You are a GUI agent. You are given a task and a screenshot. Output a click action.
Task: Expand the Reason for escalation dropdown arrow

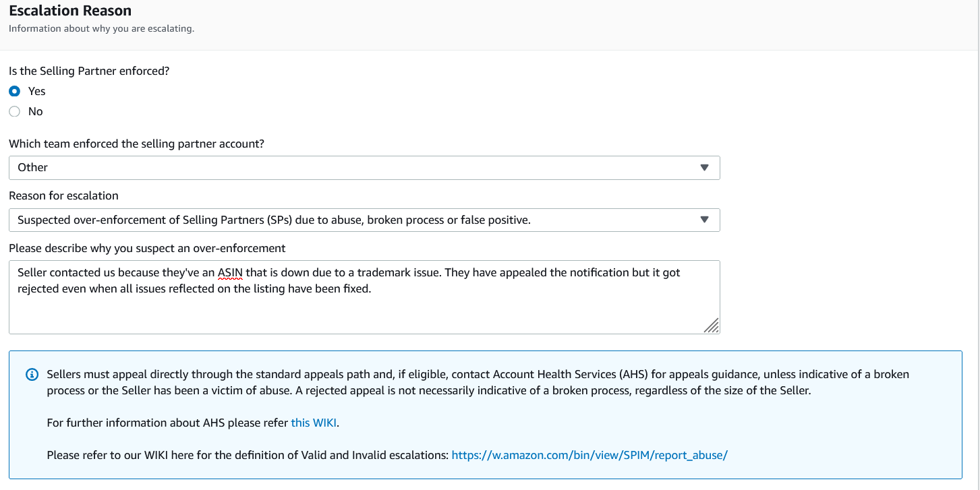(x=704, y=220)
